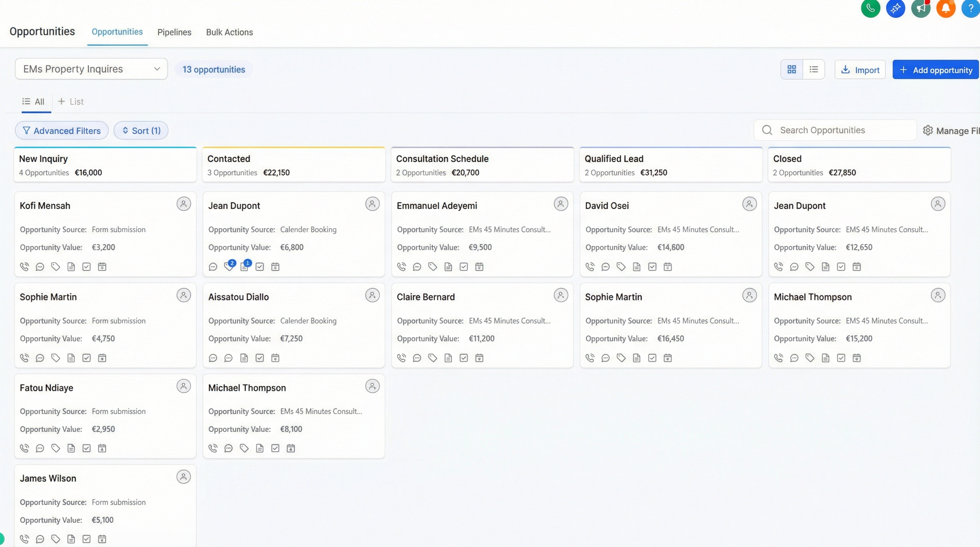This screenshot has height=547, width=980.
Task: Expand EMs Property Inquires pipeline dropdown
Action: coord(91,69)
